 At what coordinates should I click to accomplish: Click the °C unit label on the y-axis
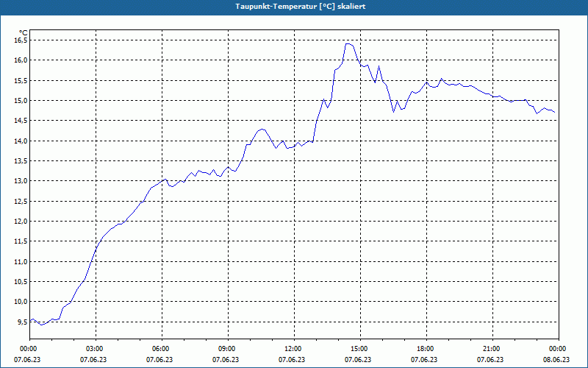pos(24,32)
